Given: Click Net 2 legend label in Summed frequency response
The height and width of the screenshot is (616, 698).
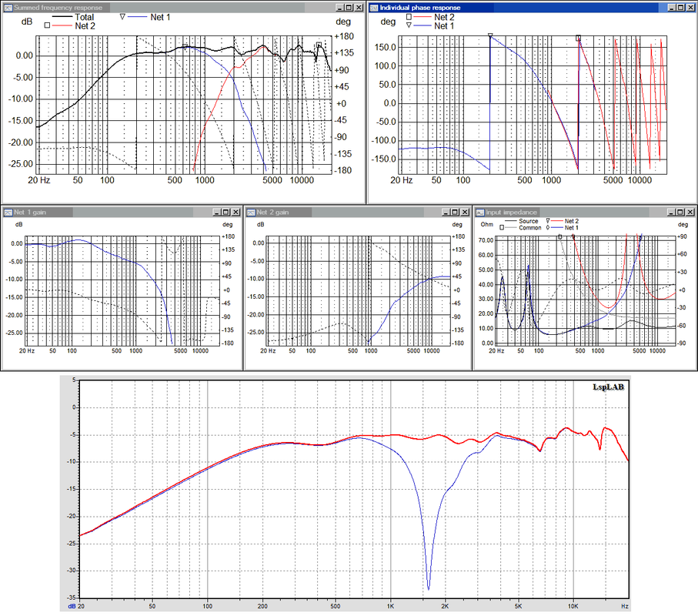Looking at the screenshot, I should pos(85,26).
